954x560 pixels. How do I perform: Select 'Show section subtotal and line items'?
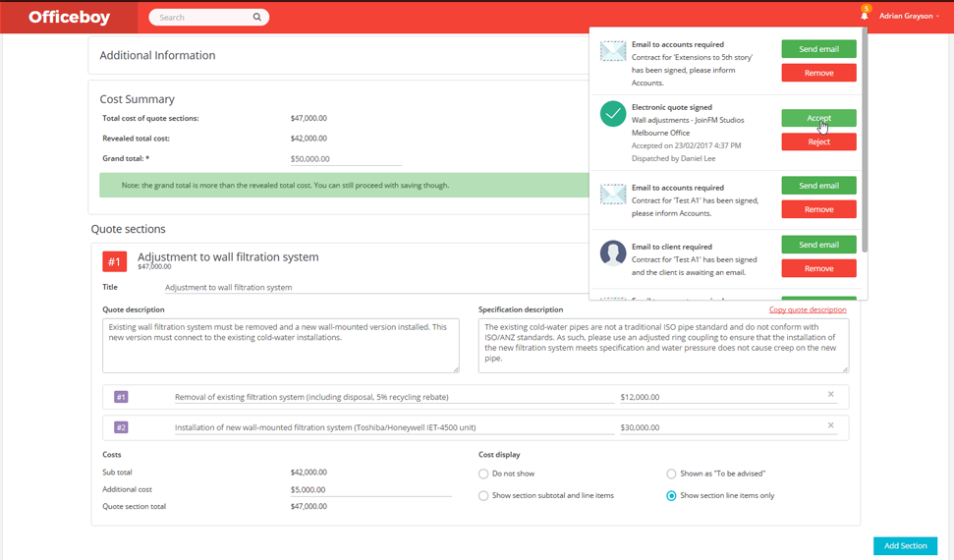tap(483, 495)
